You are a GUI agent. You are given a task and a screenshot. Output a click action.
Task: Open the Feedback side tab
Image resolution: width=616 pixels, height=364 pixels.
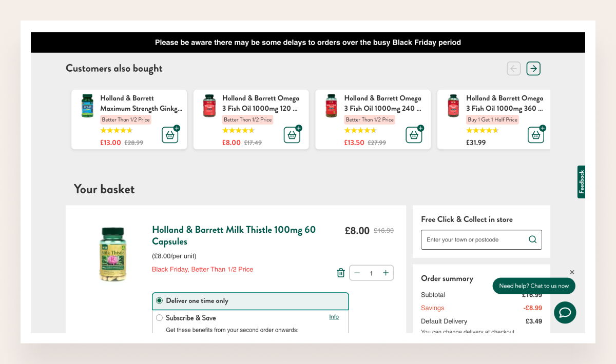pos(581,182)
